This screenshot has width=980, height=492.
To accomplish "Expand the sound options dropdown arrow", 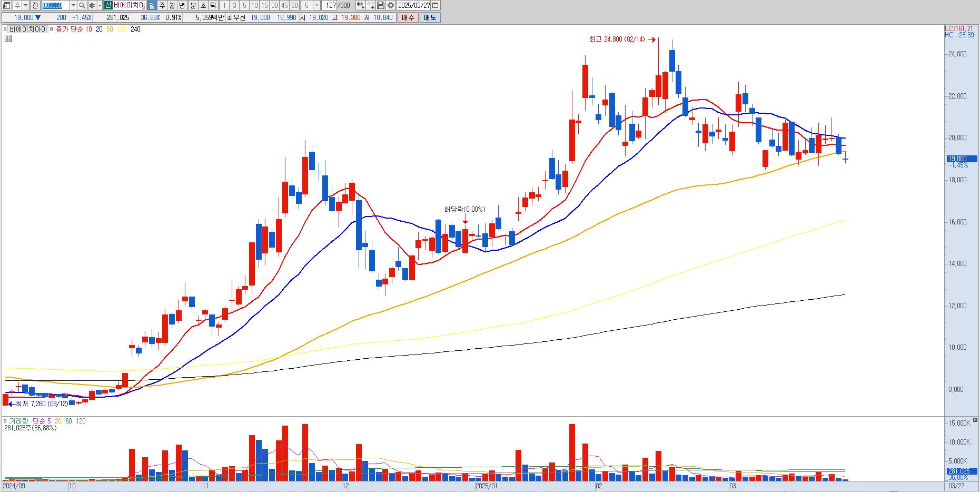I will [x=100, y=5].
